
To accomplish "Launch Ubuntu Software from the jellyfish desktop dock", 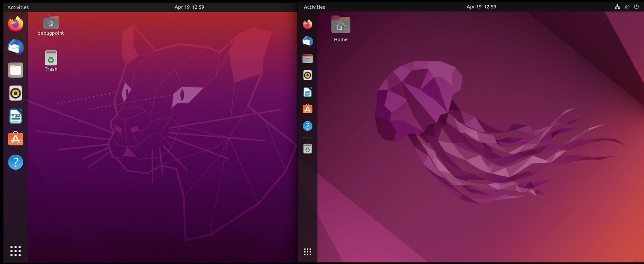I will 308,109.
